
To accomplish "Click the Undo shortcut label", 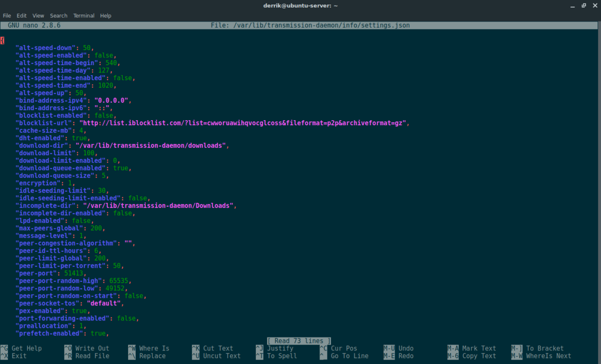I will (x=406, y=348).
